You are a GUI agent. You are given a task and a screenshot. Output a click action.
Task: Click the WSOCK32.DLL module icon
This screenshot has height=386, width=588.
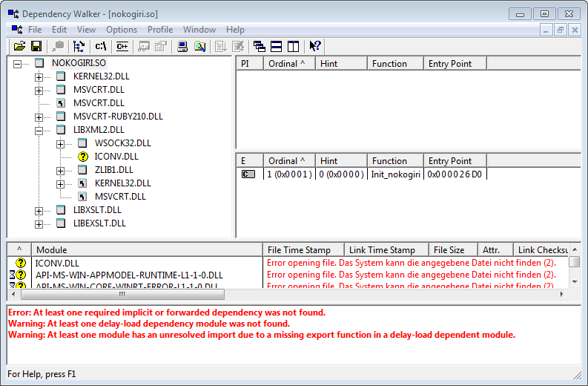pyautogui.click(x=82, y=143)
